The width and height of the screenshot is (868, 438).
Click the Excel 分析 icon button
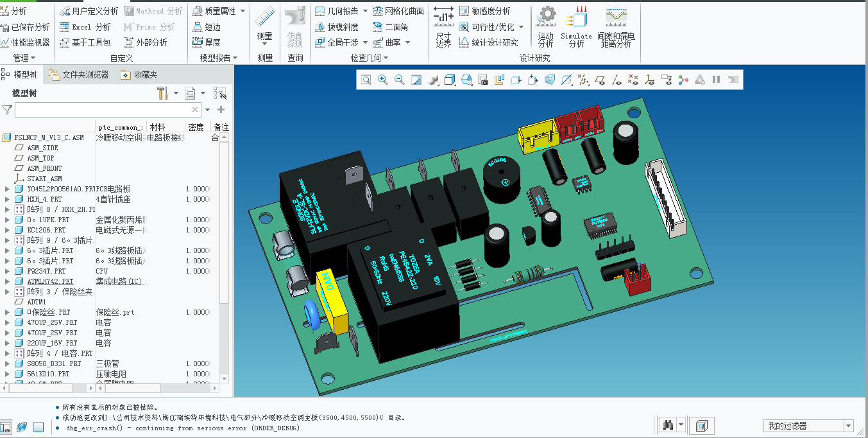pos(85,27)
